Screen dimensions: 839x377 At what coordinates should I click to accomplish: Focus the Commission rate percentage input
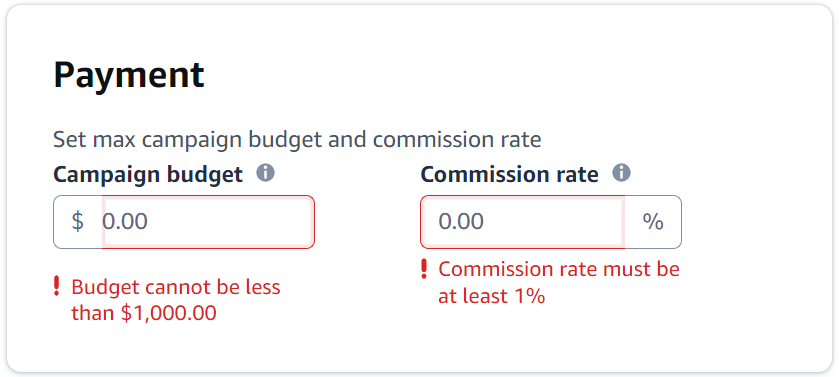(x=523, y=221)
